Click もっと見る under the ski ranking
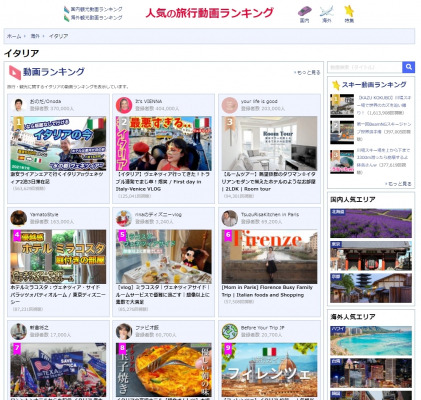The width and height of the screenshot is (421, 400). [399, 184]
